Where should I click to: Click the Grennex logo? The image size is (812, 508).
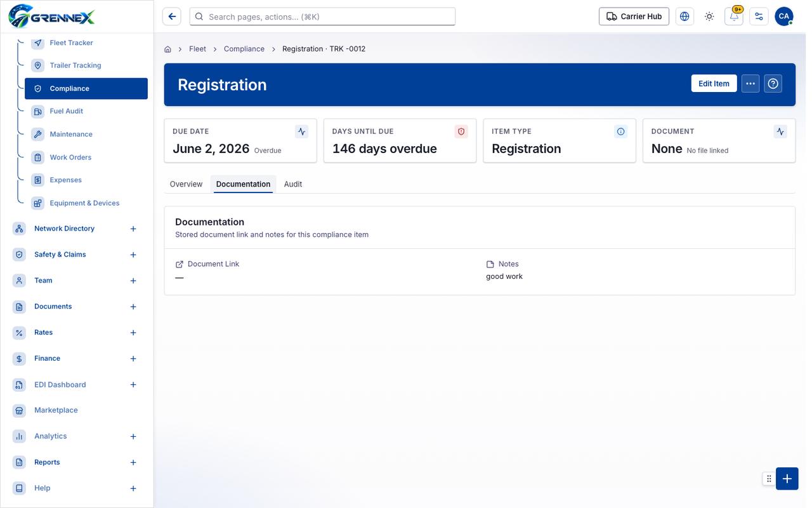(x=52, y=16)
